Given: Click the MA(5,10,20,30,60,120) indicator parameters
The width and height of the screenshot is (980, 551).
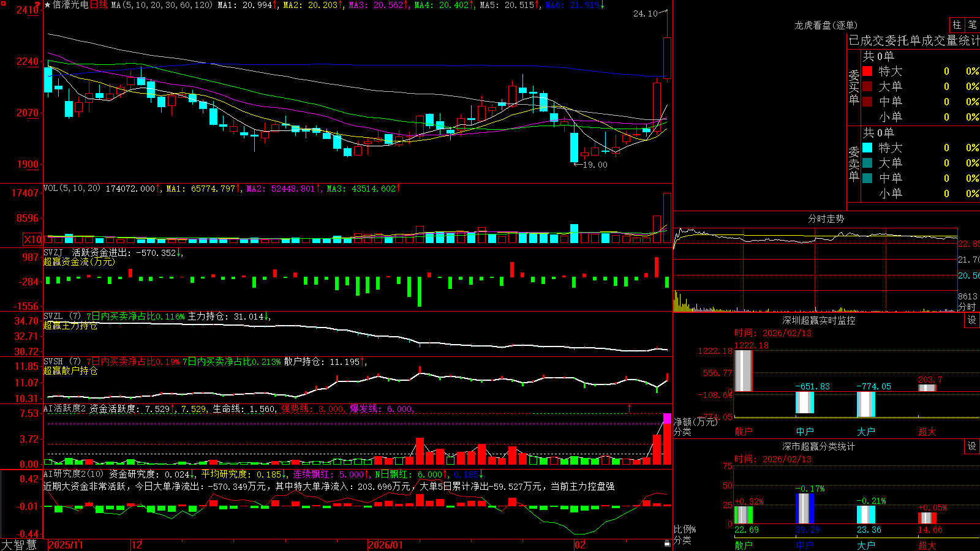Looking at the screenshot, I should pyautogui.click(x=162, y=5).
